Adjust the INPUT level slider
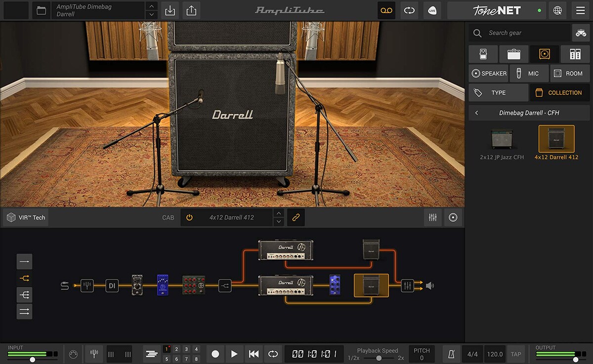This screenshot has width=593, height=364. pos(33,360)
